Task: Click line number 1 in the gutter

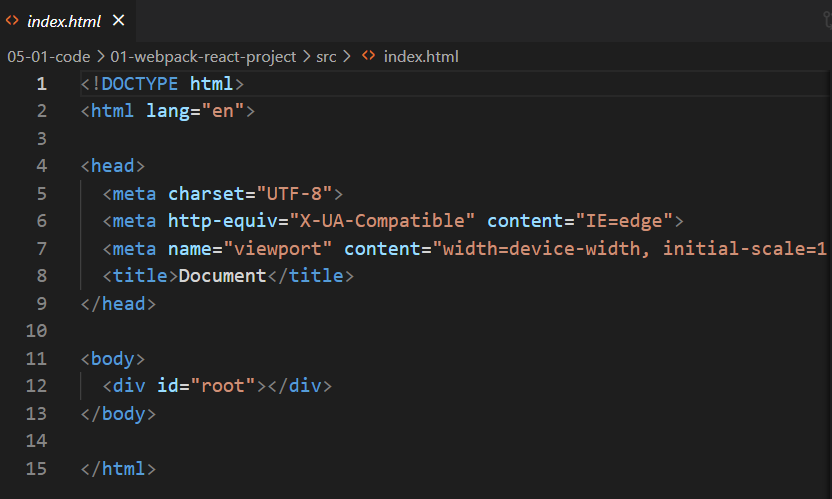Action: click(41, 84)
